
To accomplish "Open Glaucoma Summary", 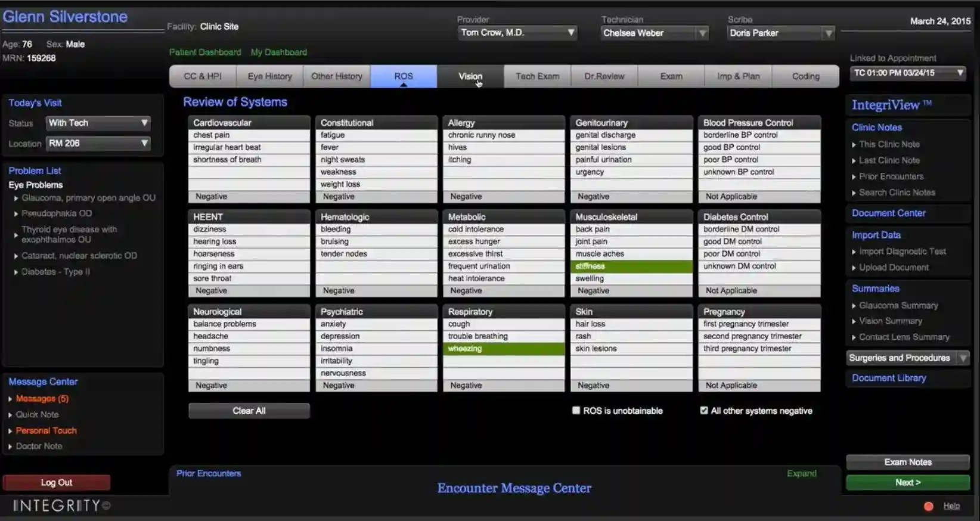I will [x=898, y=305].
